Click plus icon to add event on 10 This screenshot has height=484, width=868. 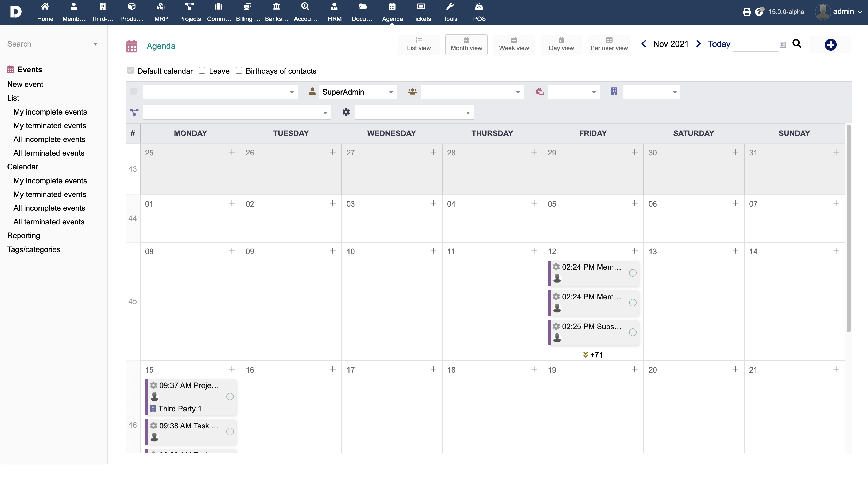pos(433,251)
